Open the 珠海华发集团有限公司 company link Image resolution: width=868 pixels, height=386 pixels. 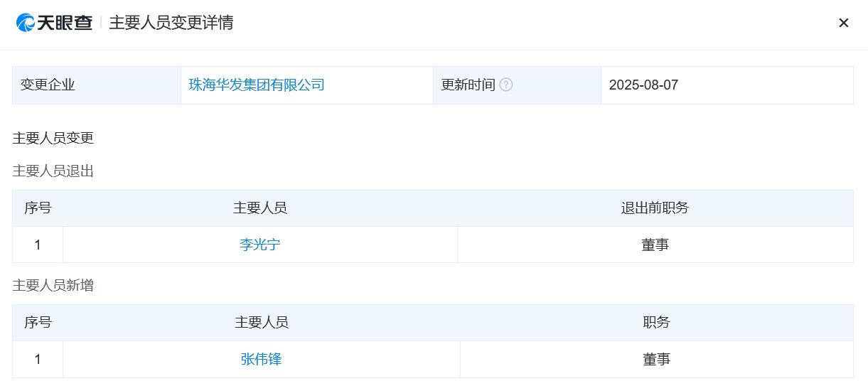pos(257,85)
